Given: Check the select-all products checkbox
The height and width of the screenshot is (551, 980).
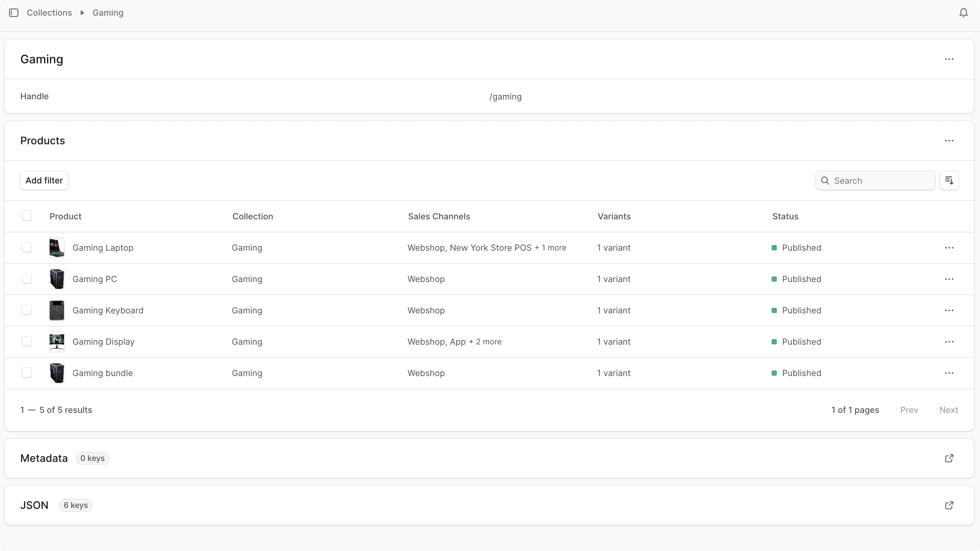Looking at the screenshot, I should [27, 216].
